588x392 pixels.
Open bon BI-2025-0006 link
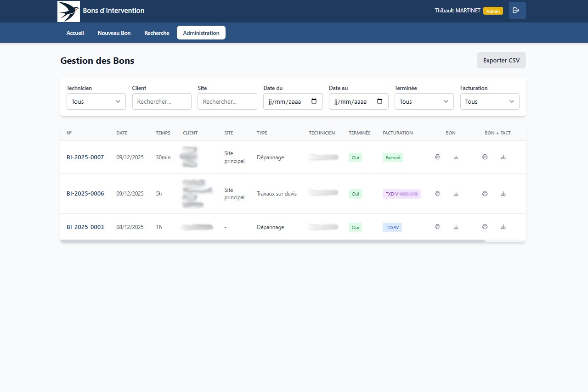85,194
